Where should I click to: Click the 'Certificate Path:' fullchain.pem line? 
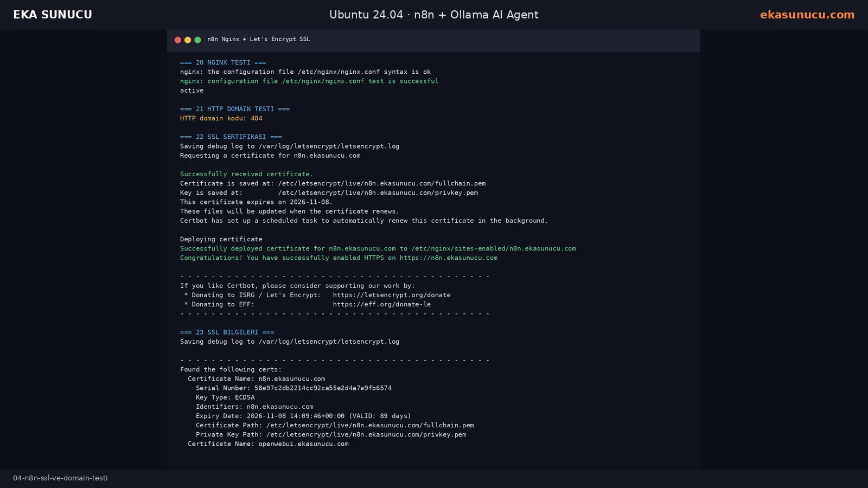(x=335, y=425)
